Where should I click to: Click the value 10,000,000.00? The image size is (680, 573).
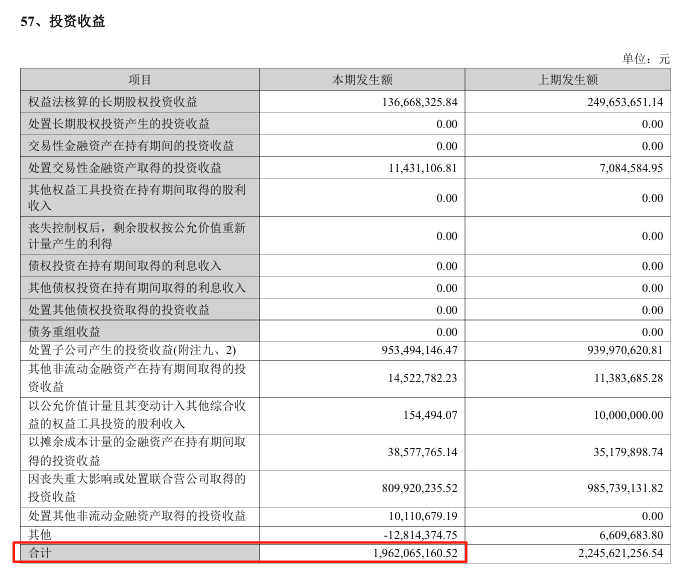point(628,415)
